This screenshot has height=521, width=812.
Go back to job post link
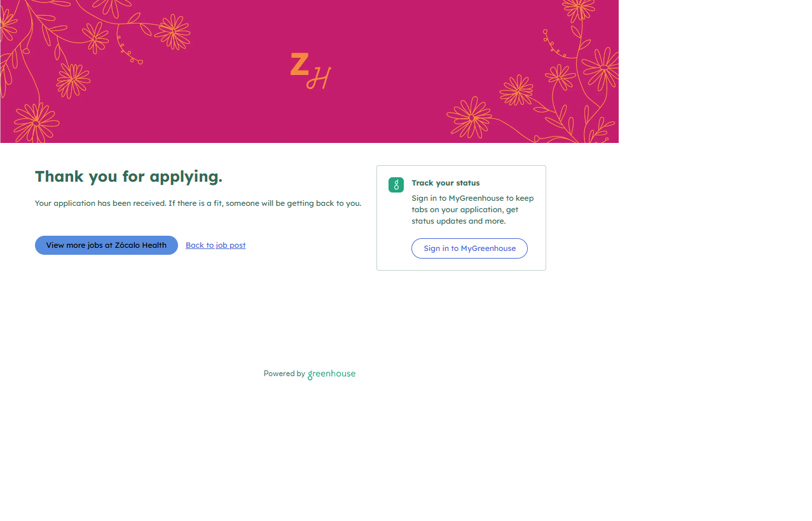216,245
